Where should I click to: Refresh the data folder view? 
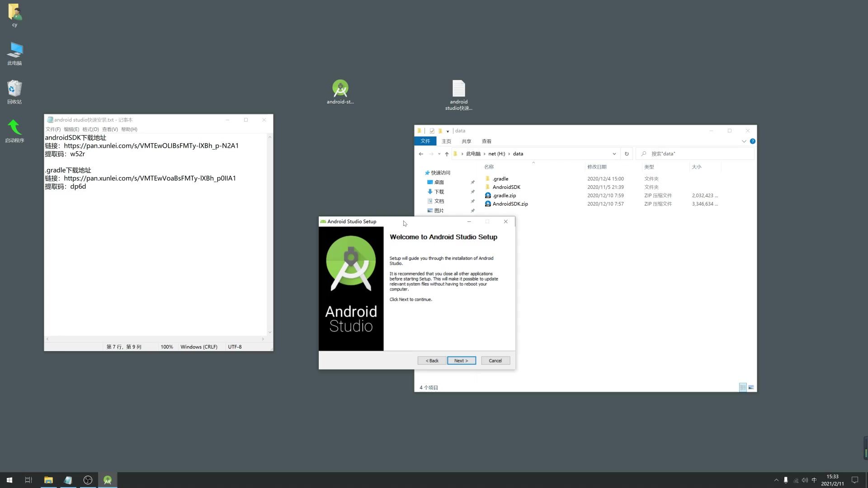pos(627,154)
